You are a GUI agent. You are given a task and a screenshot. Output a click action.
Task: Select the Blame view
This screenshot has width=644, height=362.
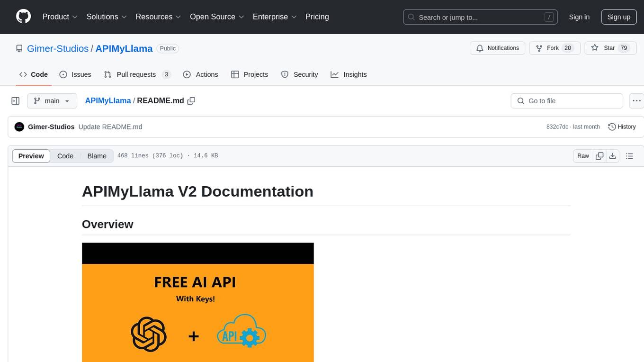coord(97,156)
